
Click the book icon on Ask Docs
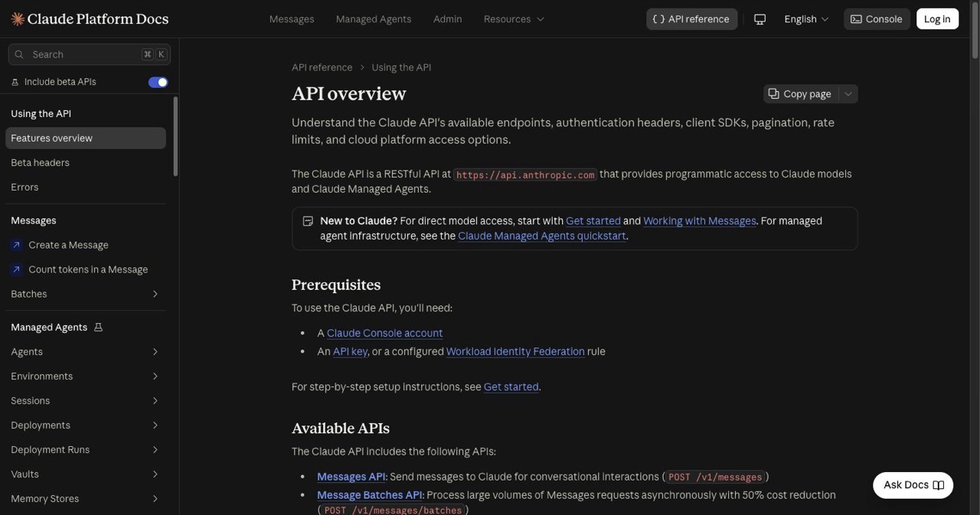[x=939, y=485]
